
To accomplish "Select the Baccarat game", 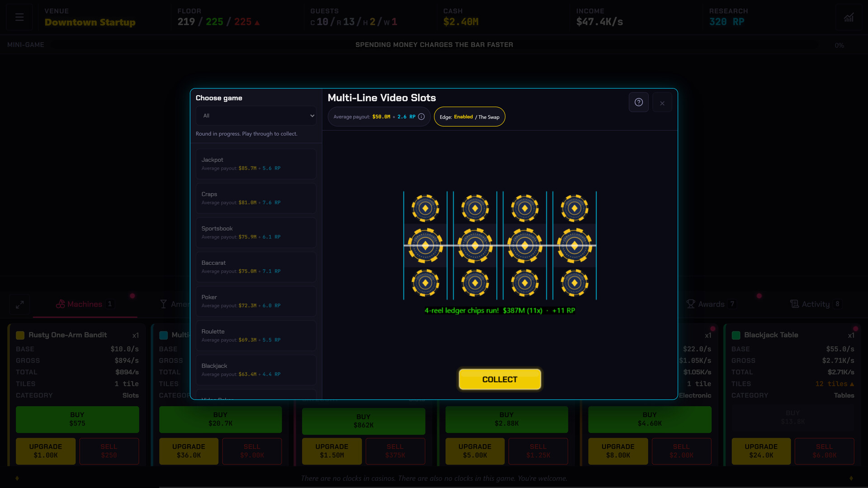I will (256, 267).
